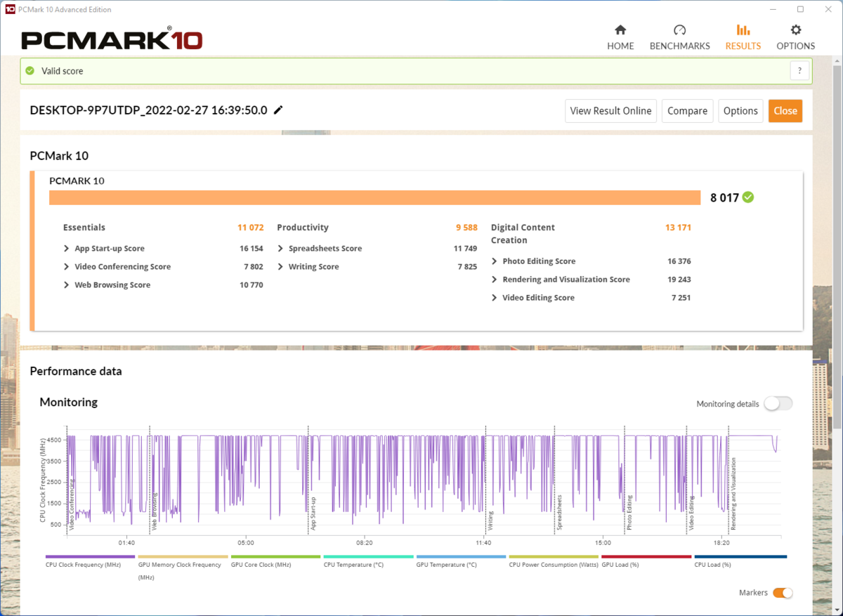Viewport: 843px width, 616px height.
Task: Select GPU Core Clock legend swatch
Action: point(275,556)
